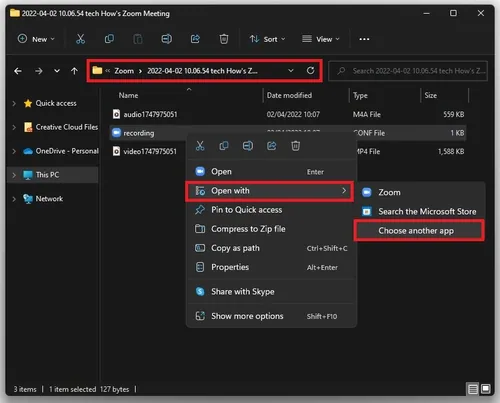Expand the address bar history dropdown

pos(291,71)
